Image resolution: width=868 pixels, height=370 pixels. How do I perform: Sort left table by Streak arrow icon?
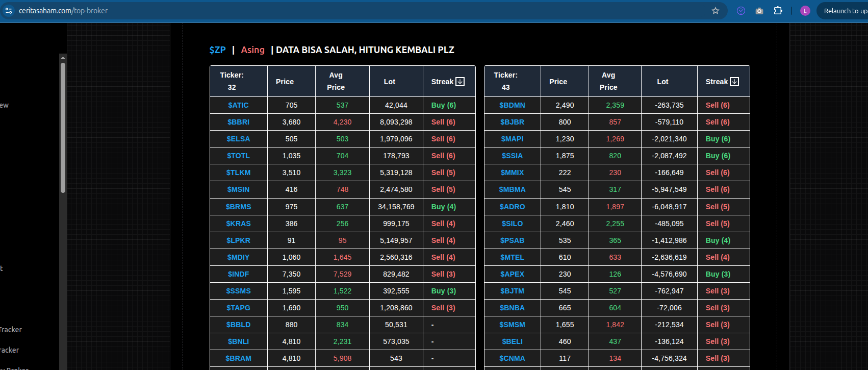[460, 82]
